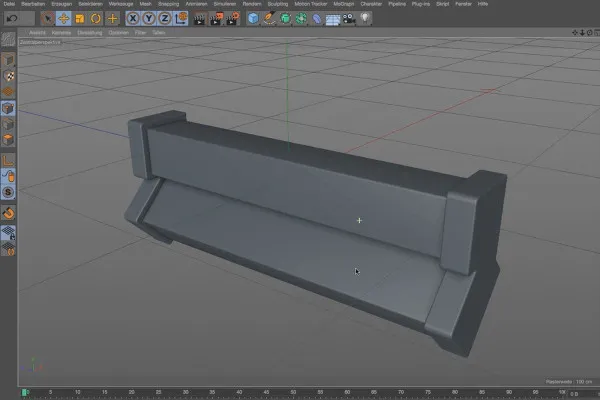The image size is (600, 400).
Task: Click the Rasterweite 100 cm label
Action: (569, 382)
